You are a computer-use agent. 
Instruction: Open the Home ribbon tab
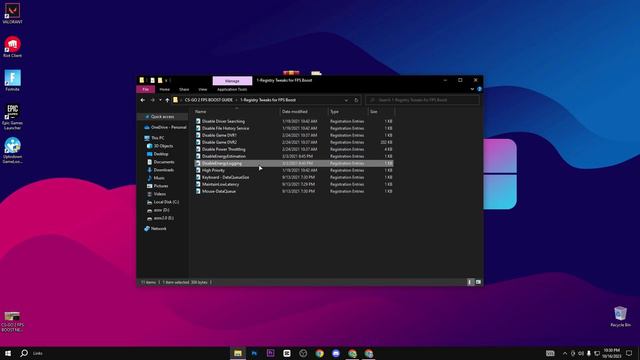(164, 89)
